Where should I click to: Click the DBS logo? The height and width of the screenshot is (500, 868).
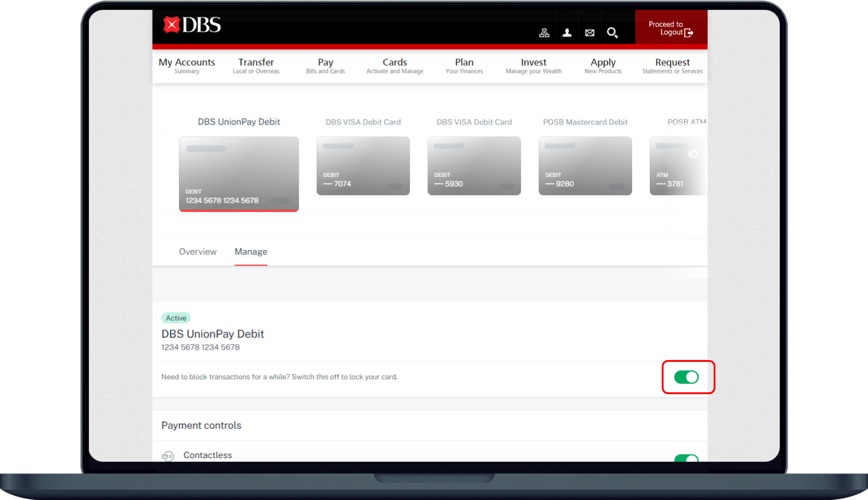coord(192,25)
